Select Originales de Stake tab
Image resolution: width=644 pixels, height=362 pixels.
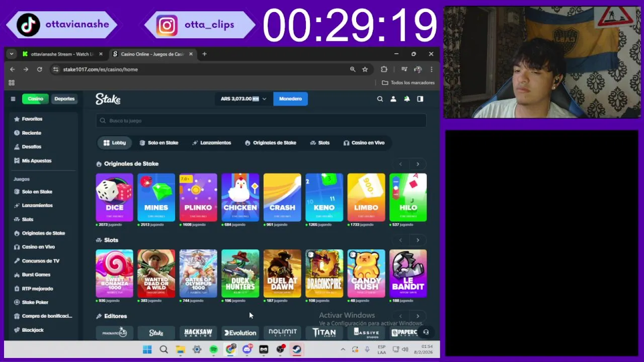click(270, 143)
